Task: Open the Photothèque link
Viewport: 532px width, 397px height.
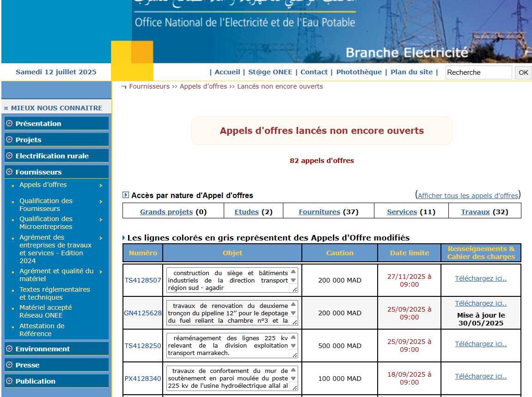Action: [x=359, y=72]
